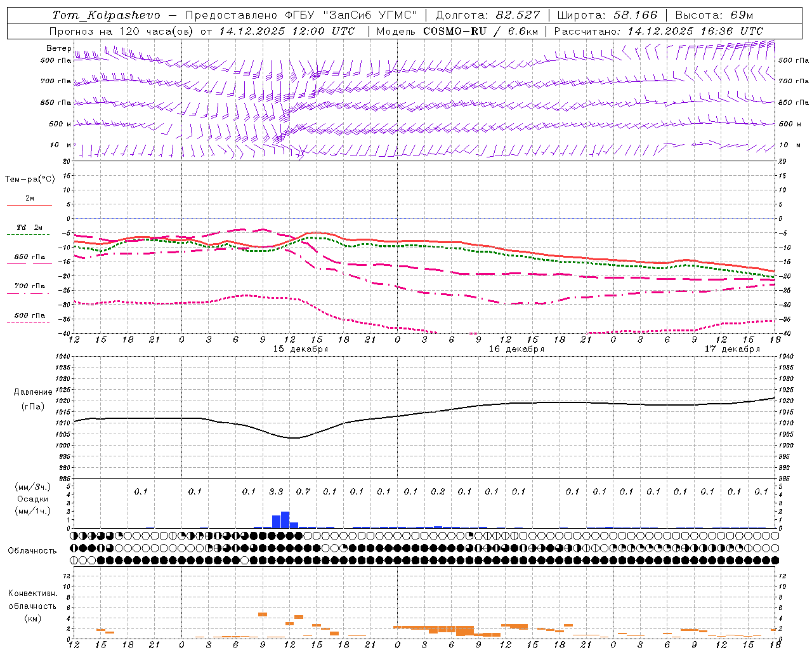Click the 2м temperature legend entry

pyautogui.click(x=30, y=199)
